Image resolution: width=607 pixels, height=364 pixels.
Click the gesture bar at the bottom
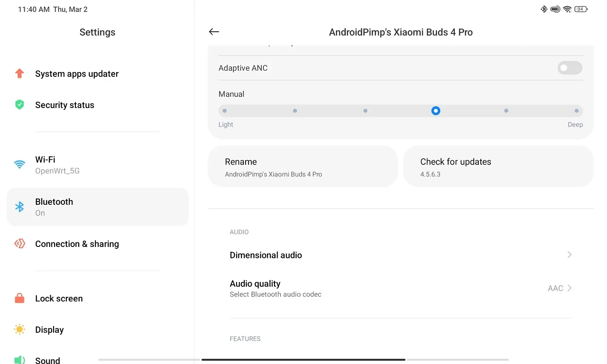(x=303, y=360)
